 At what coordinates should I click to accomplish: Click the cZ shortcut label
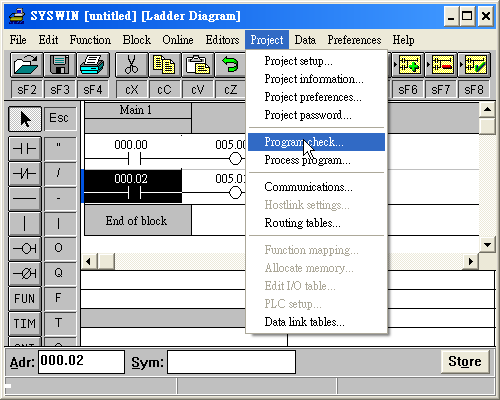pos(231,90)
